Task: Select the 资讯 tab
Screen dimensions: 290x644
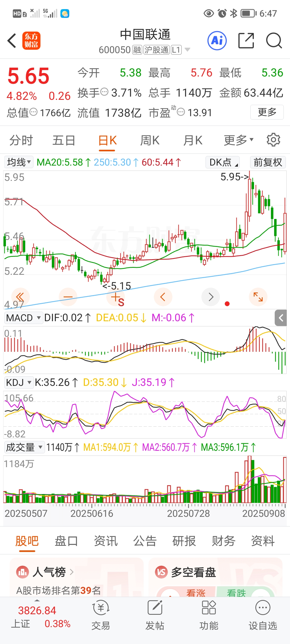Action: [106, 541]
